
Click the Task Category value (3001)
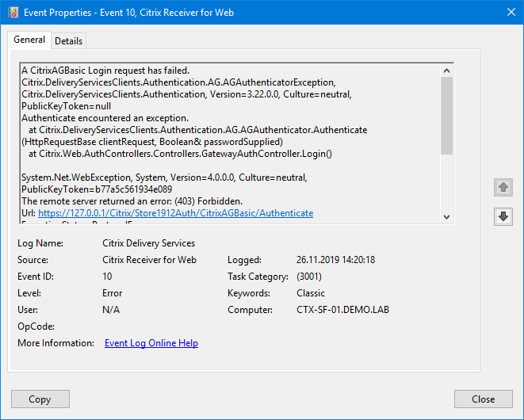pos(309,277)
